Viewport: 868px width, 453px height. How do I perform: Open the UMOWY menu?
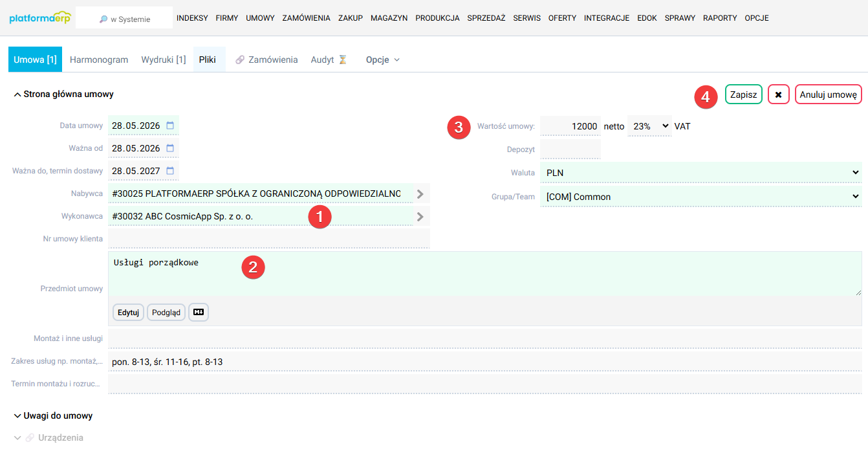[260, 18]
